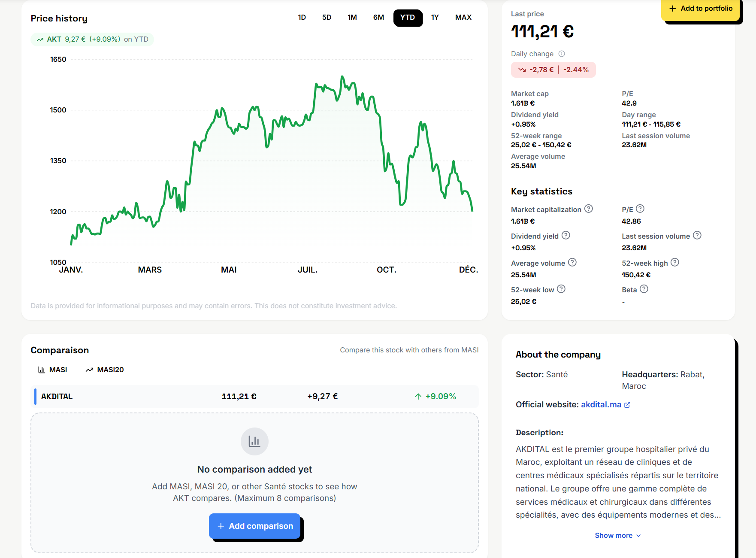Select the MAX price history range
This screenshot has width=756, height=558.
point(463,18)
